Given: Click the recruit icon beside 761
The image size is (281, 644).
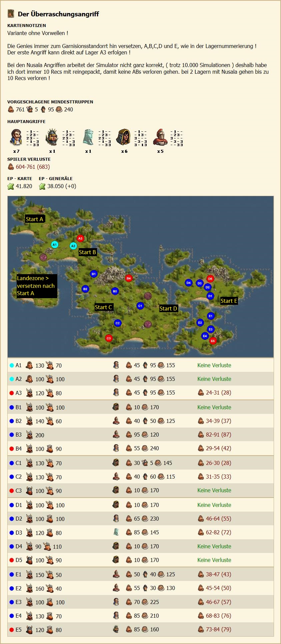Looking at the screenshot, I should (x=11, y=109).
